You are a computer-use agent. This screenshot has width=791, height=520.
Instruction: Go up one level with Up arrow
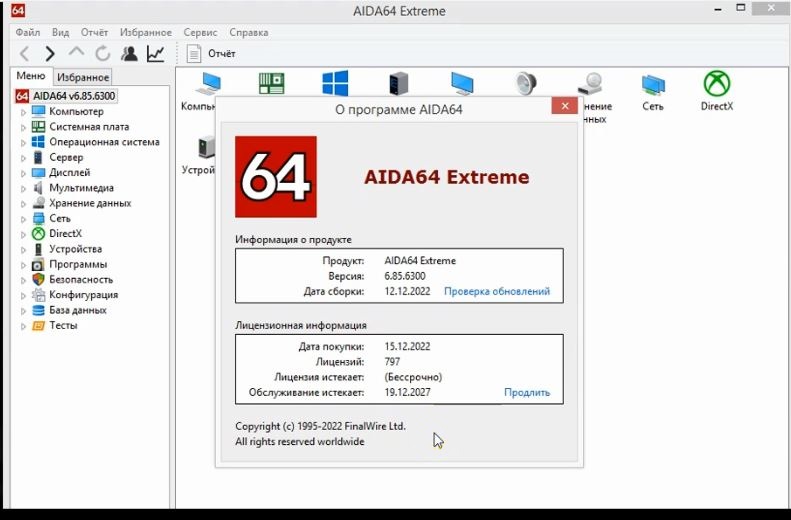click(x=76, y=52)
